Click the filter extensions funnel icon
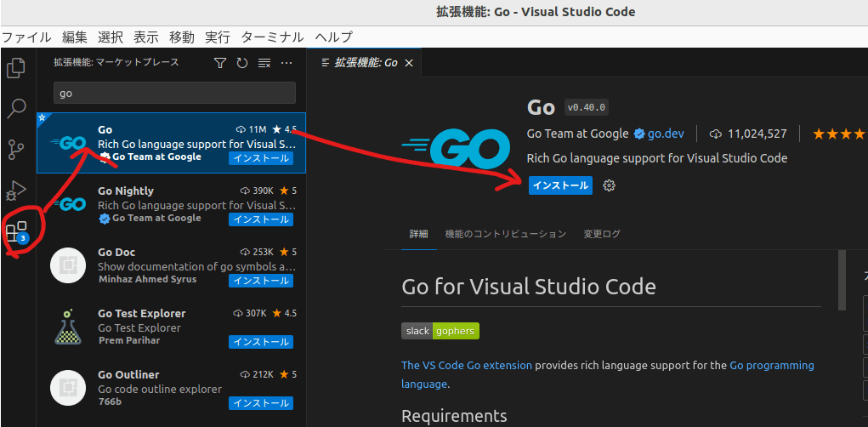 [x=220, y=63]
